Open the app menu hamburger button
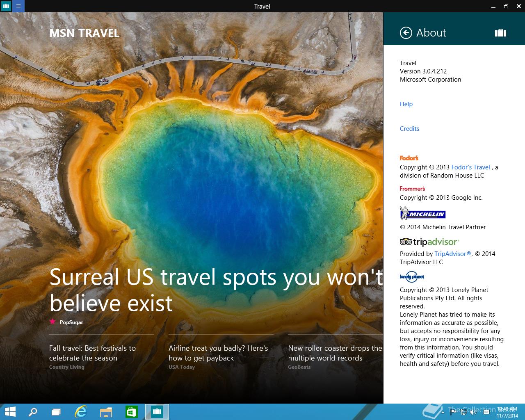 [x=18, y=6]
